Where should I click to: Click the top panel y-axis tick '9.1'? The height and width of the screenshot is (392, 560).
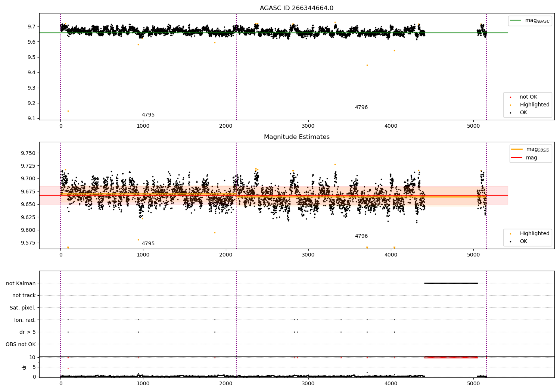point(32,118)
